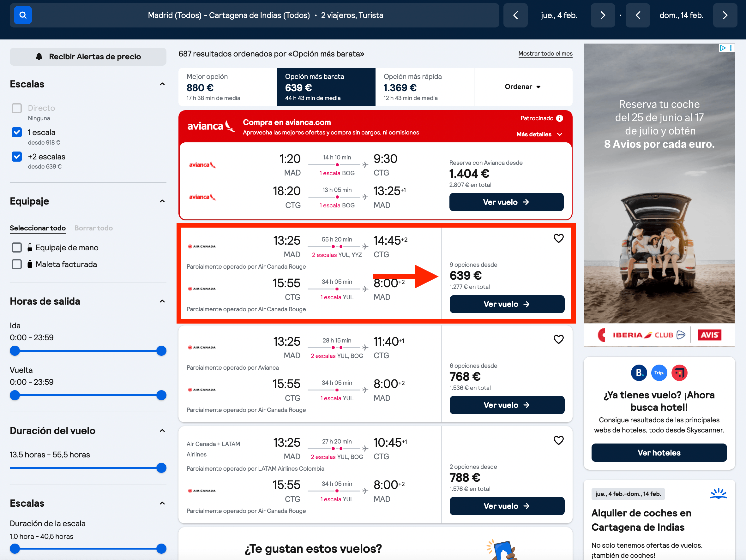Go to next return date after dom., 14 feb.
This screenshot has width=746, height=560.
click(x=725, y=15)
